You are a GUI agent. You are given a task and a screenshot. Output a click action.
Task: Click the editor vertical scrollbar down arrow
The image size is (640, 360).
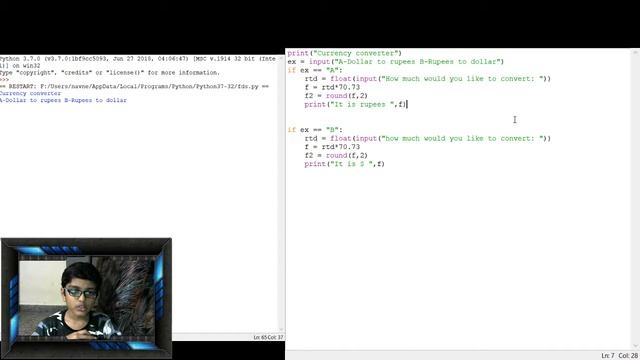coord(636,346)
